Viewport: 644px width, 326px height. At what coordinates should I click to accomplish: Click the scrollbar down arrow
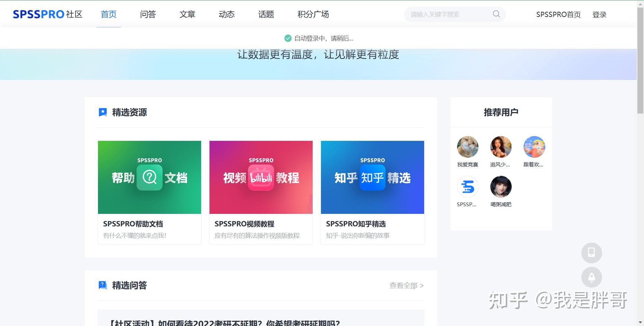[640, 323]
